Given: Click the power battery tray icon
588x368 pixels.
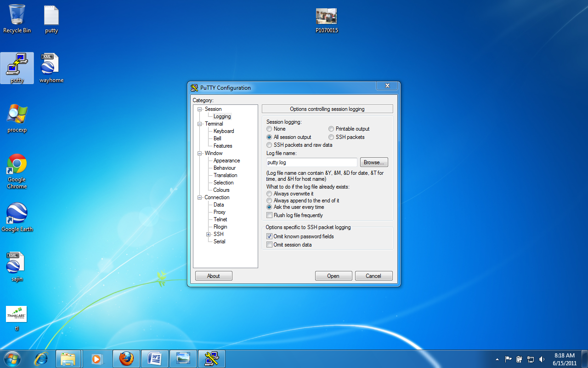Looking at the screenshot, I should (520, 359).
